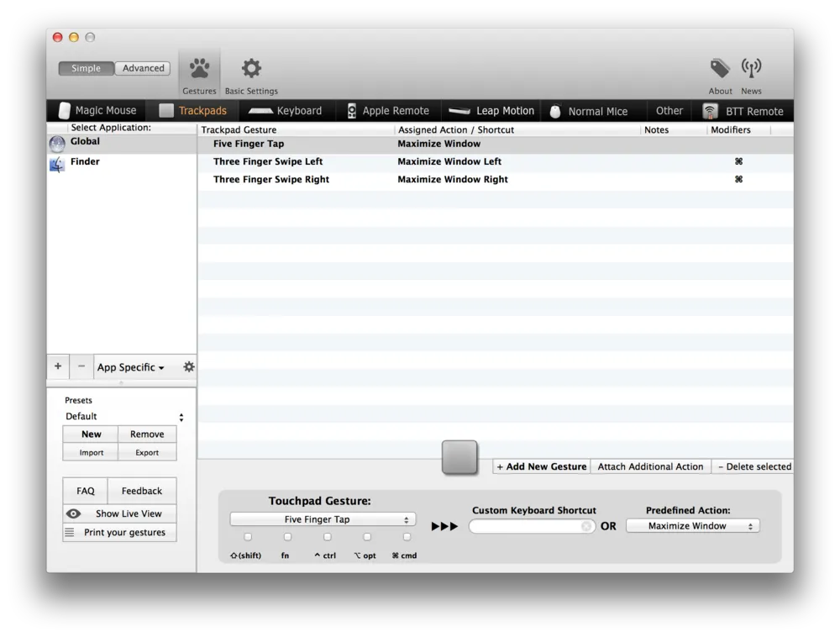Open the News antenna icon
840x637 pixels.
coord(751,69)
